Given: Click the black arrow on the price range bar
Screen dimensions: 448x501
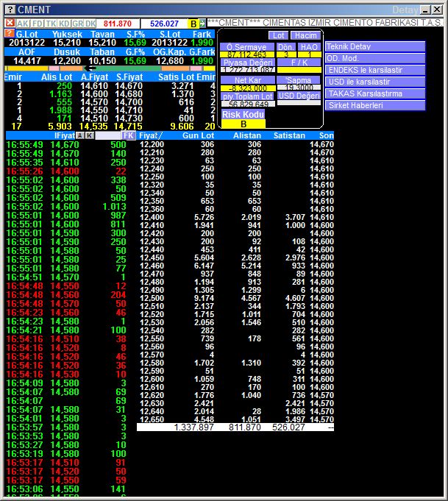Looking at the screenshot, I should (x=90, y=68).
